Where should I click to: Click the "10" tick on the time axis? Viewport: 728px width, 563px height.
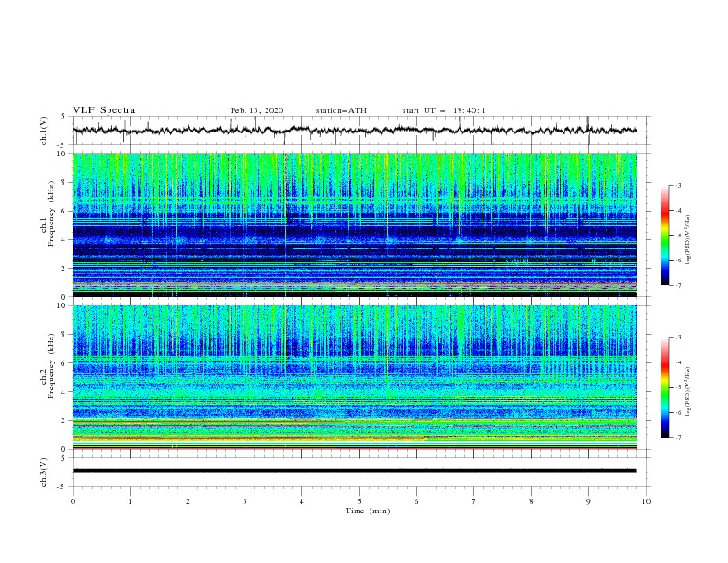[646, 501]
